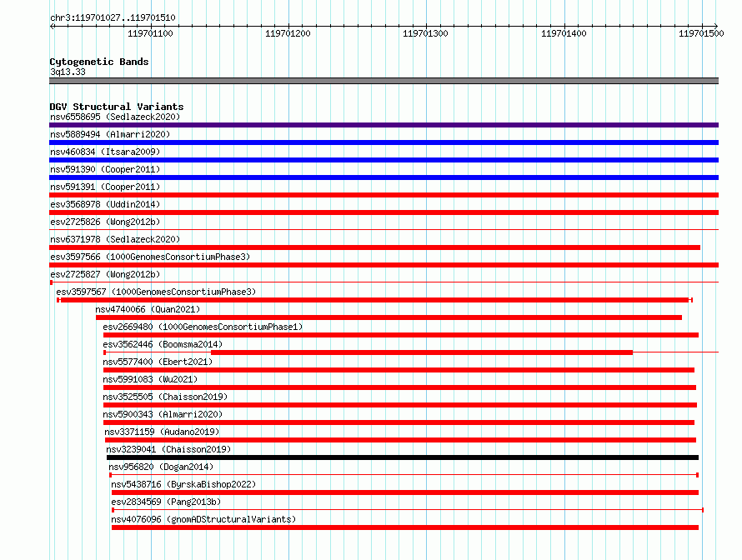The height and width of the screenshot is (560, 742).
Task: Click the Cytogenetic Bands track title
Action: pos(99,62)
